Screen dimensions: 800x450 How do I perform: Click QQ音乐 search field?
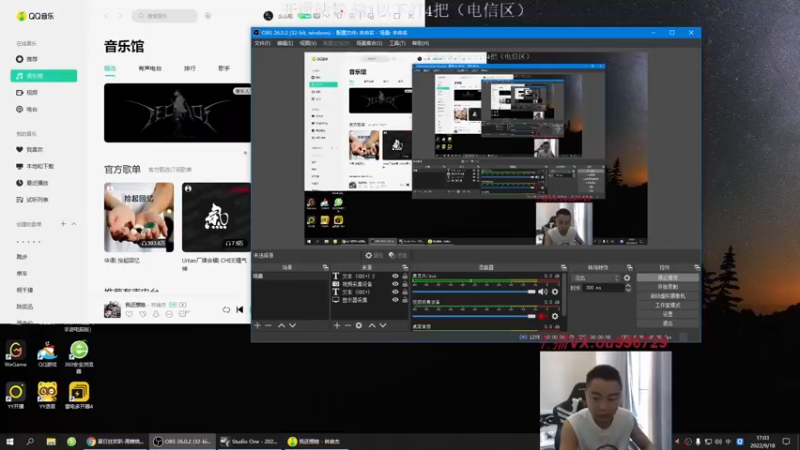click(165, 16)
